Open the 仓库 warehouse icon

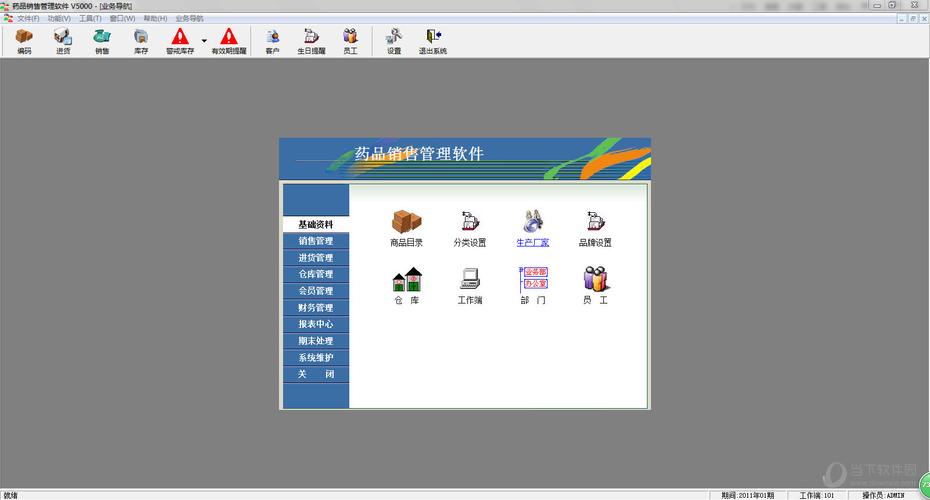(407, 286)
